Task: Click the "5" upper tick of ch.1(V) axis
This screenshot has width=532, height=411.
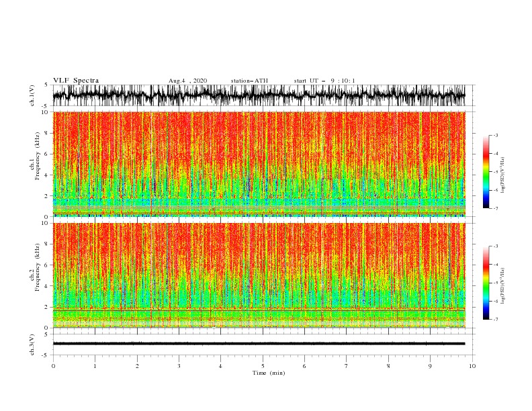Action: tap(46, 85)
